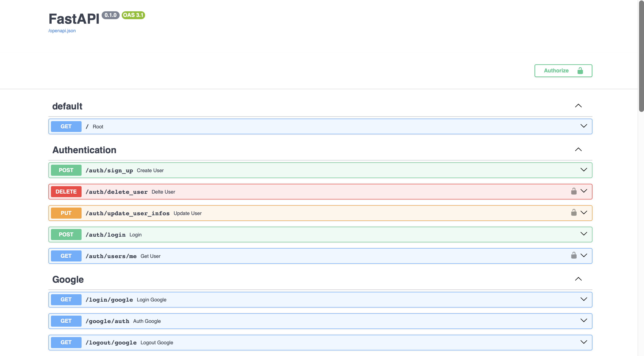The height and width of the screenshot is (356, 644).
Task: Click the 'Auth Google' summary text
Action: (x=147, y=321)
